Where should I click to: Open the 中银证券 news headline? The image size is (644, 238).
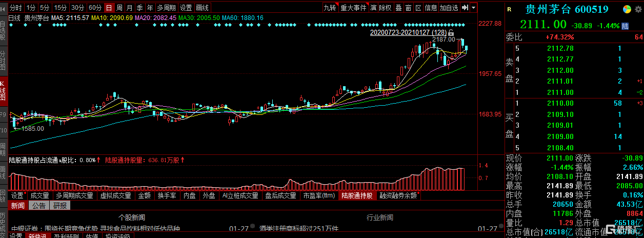coord(95,228)
